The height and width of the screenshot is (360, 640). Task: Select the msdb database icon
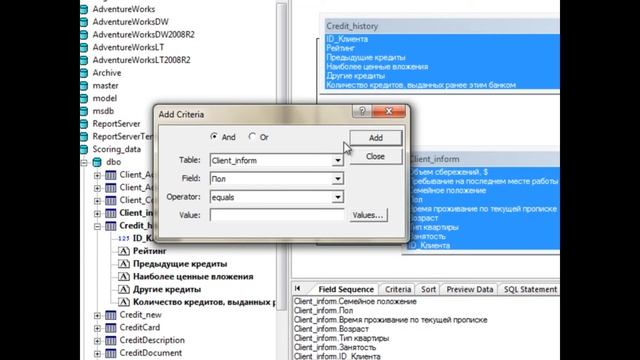(84, 111)
